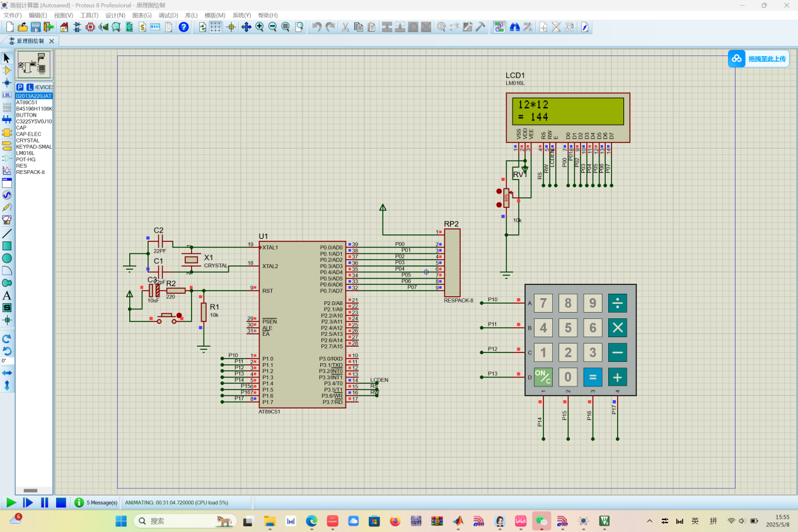The width and height of the screenshot is (798, 532).
Task: Open the 编辑(E) menu
Action: tap(38, 15)
